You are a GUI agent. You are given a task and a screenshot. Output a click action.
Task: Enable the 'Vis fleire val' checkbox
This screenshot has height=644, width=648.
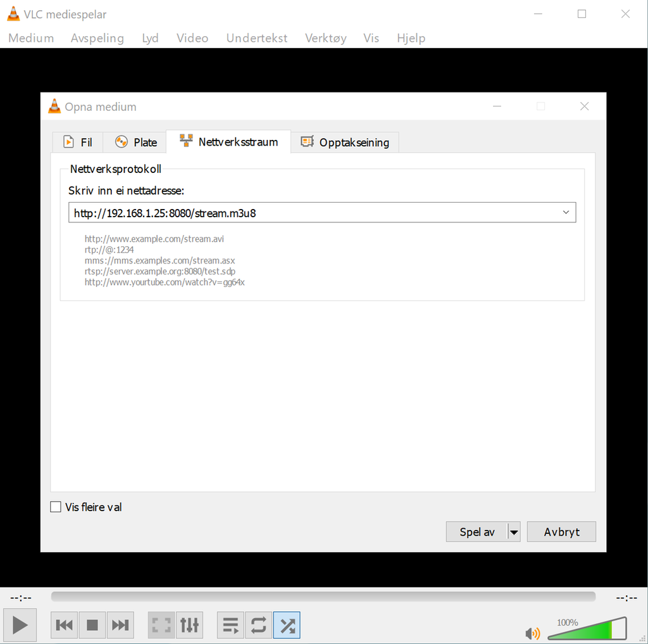[x=56, y=507]
